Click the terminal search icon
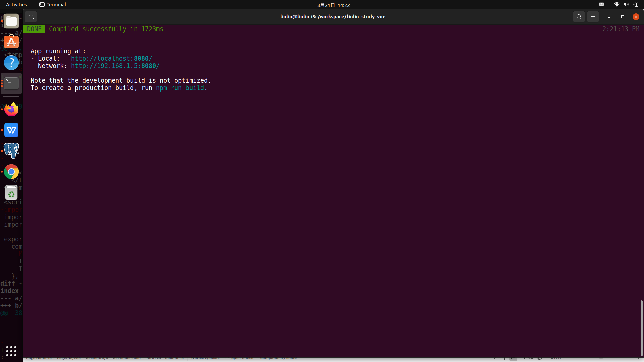The height and width of the screenshot is (362, 644). coord(579,17)
